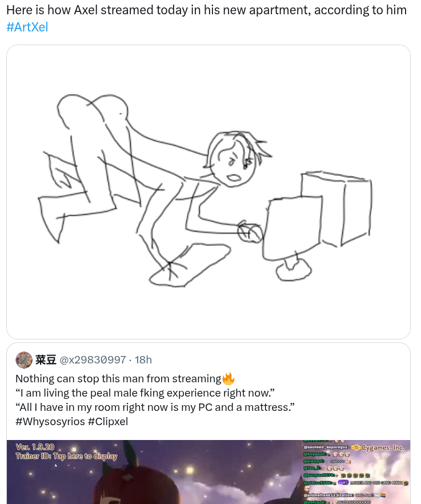Open the 18h timestamp of quoted post
The height and width of the screenshot is (504, 421).
tap(143, 359)
